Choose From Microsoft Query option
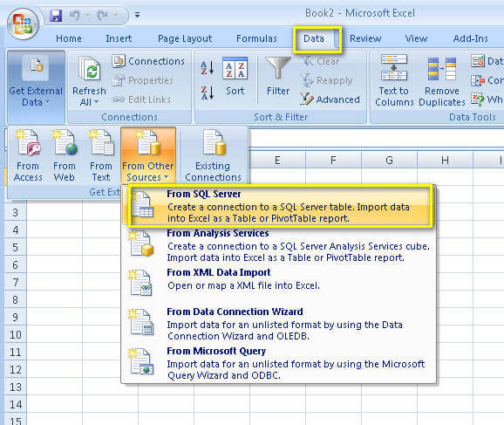The image size is (504, 425). point(279,363)
